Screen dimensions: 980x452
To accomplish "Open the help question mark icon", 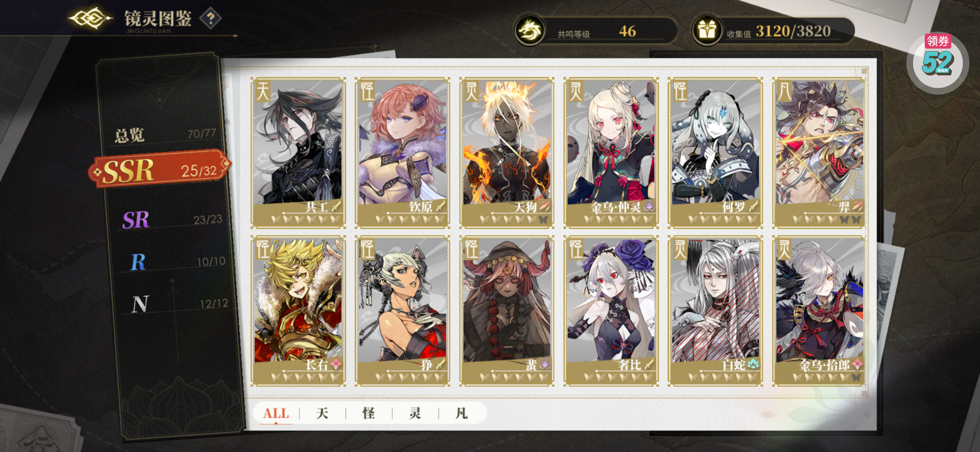I will 211,18.
